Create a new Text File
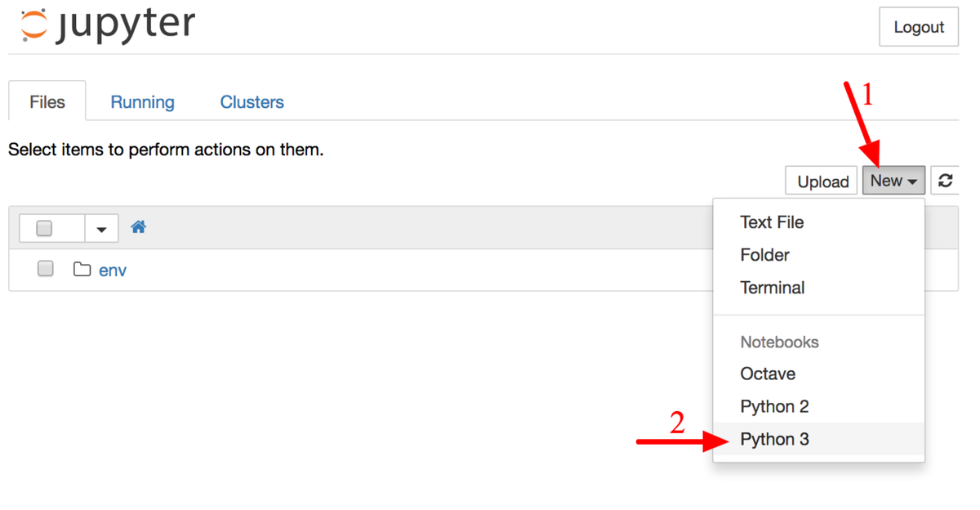This screenshot has width=980, height=510. [771, 222]
